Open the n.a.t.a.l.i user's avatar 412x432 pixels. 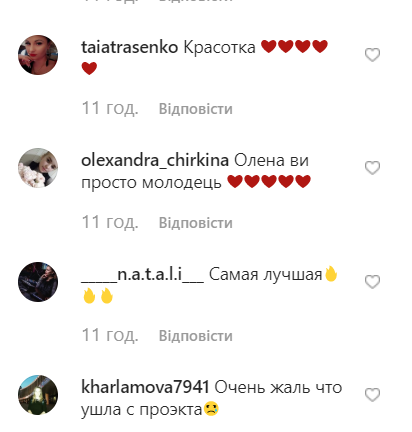[38, 282]
